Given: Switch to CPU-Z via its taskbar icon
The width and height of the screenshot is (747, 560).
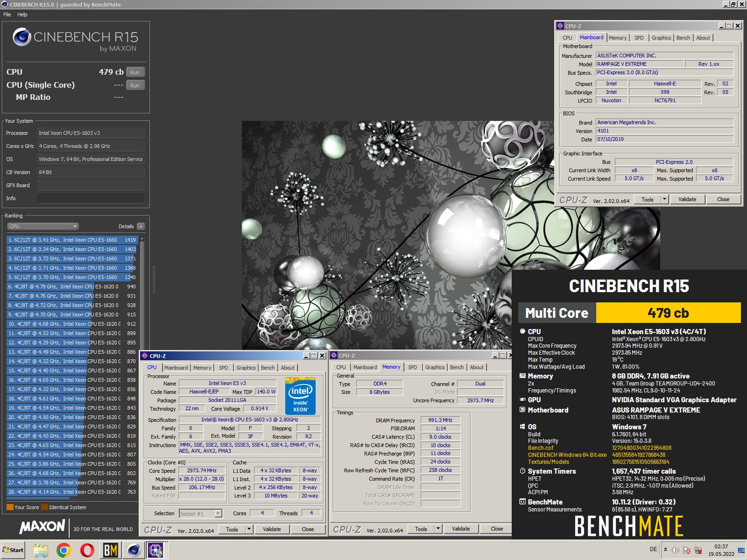Looking at the screenshot, I should 156,550.
